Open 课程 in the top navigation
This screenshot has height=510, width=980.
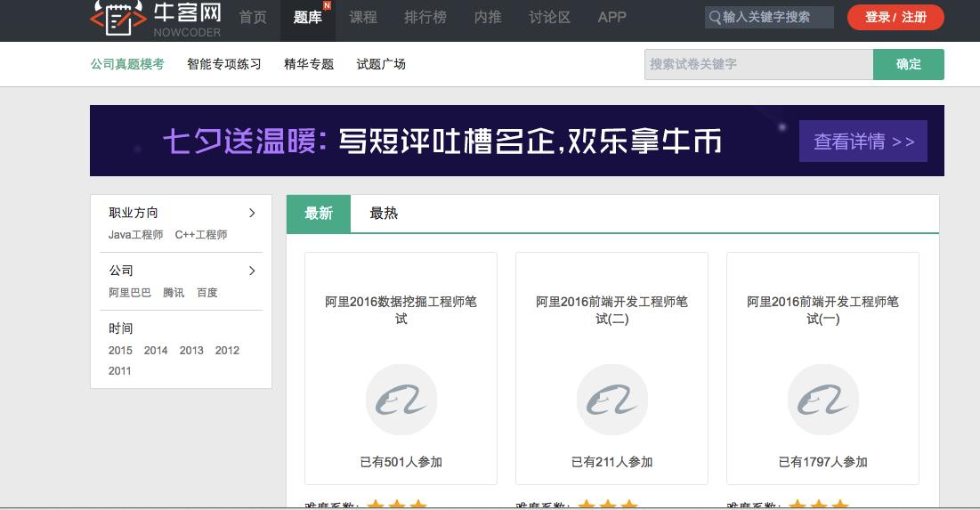tap(363, 18)
